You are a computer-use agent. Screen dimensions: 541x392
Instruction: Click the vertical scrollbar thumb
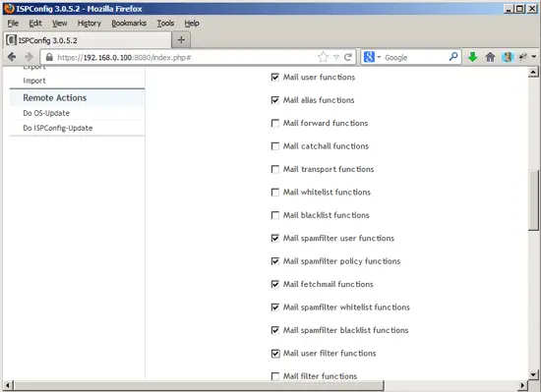533,199
